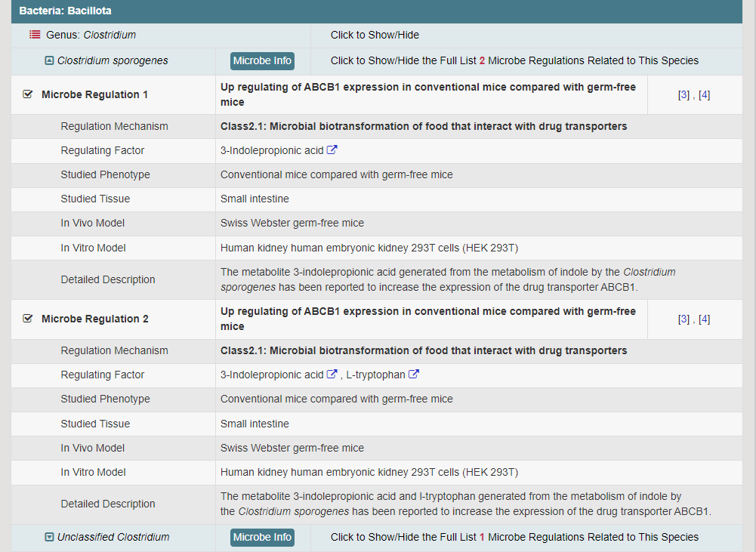Show or hide the 2 Microbe Regulations list
Viewport: 756px width, 552px height.
tap(514, 60)
